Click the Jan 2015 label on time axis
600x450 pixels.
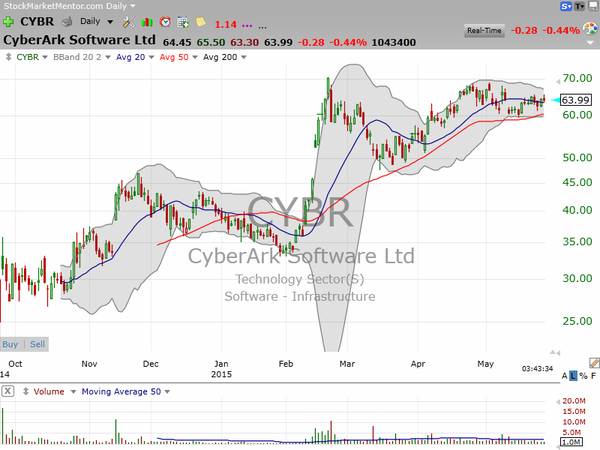point(221,369)
